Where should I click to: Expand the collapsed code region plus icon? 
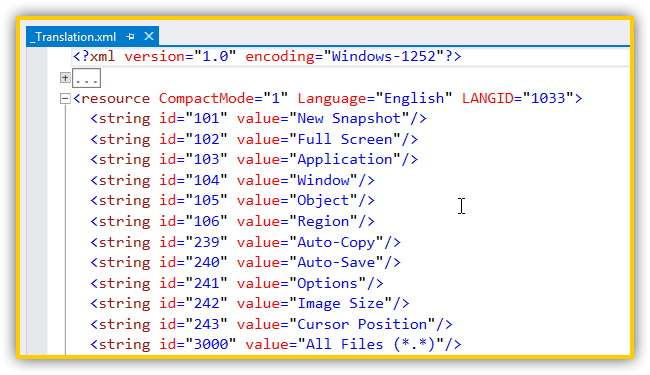click(x=65, y=77)
